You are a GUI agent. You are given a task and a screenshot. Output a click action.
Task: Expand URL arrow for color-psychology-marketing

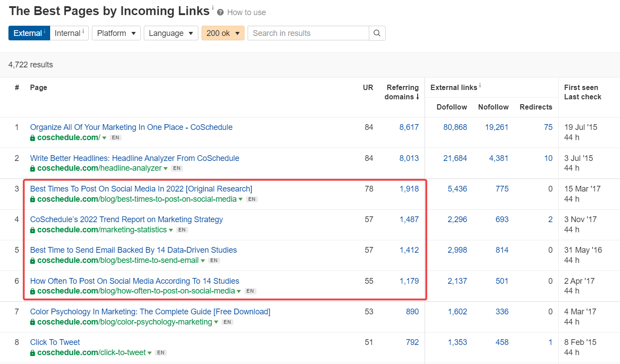point(216,322)
